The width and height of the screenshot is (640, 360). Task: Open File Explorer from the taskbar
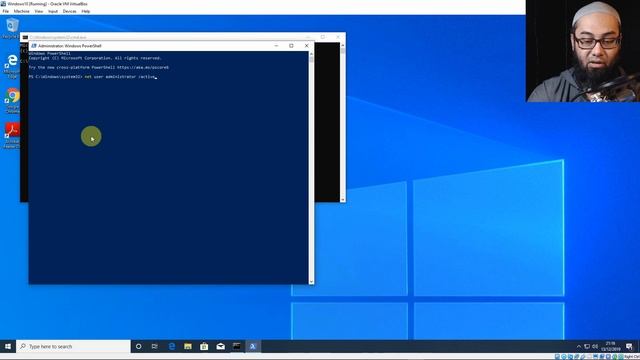188,346
